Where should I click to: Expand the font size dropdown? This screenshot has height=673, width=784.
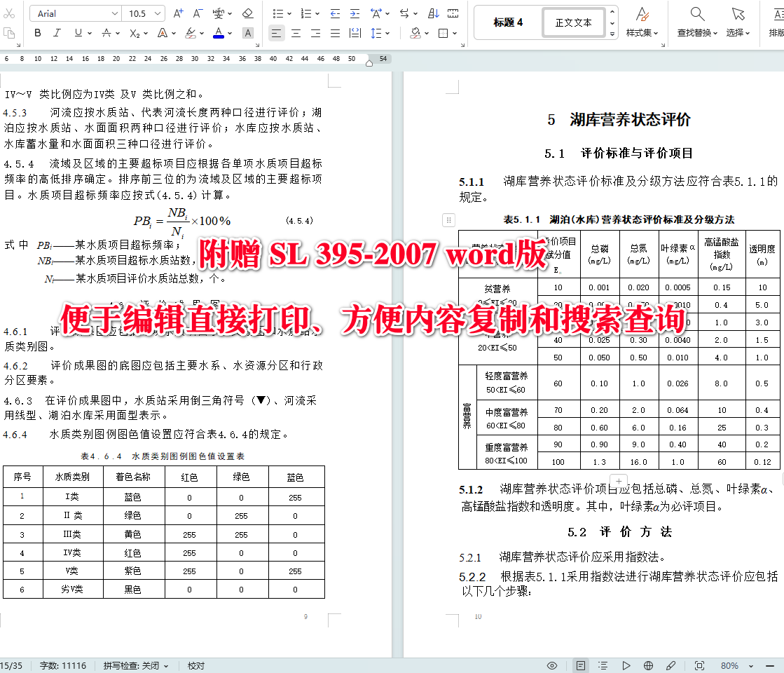coord(157,13)
